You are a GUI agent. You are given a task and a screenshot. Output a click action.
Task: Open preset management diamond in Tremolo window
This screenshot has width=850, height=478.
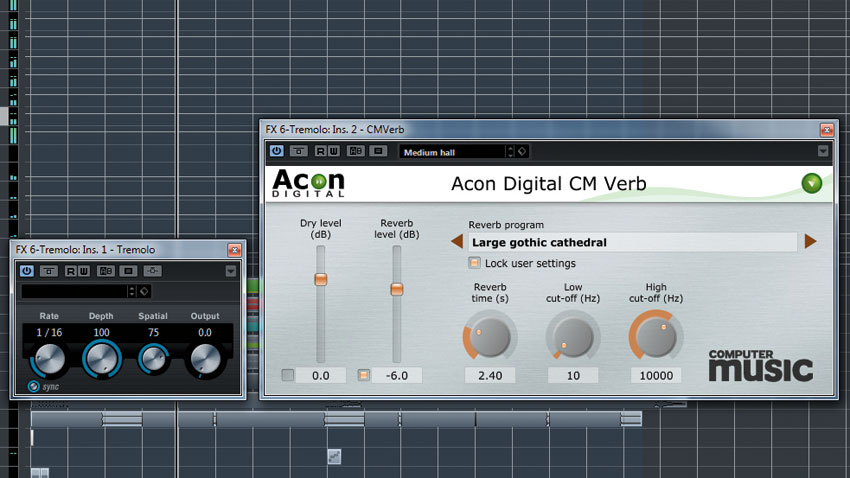(x=144, y=291)
